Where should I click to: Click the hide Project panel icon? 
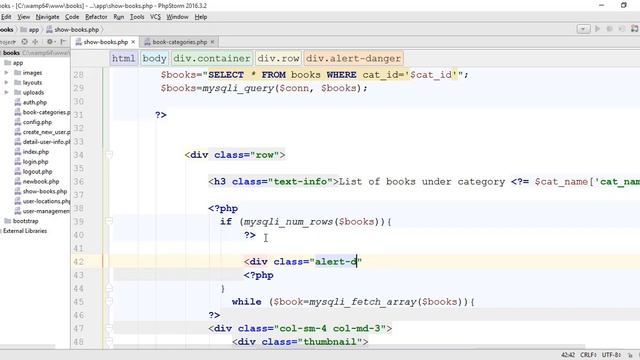(x=63, y=42)
